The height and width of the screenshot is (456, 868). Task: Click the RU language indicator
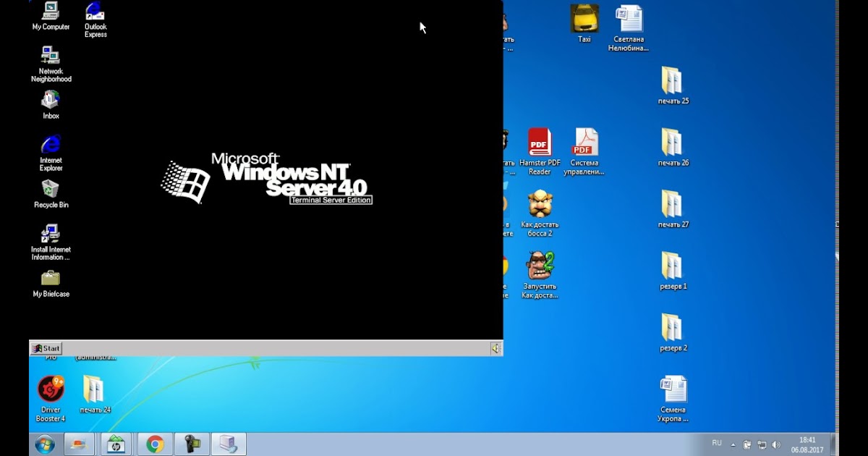(717, 443)
